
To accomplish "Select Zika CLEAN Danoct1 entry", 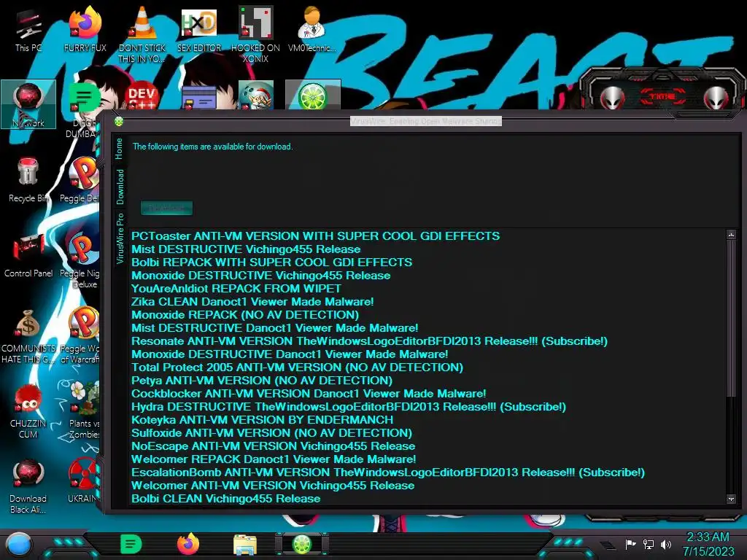I will [x=252, y=301].
